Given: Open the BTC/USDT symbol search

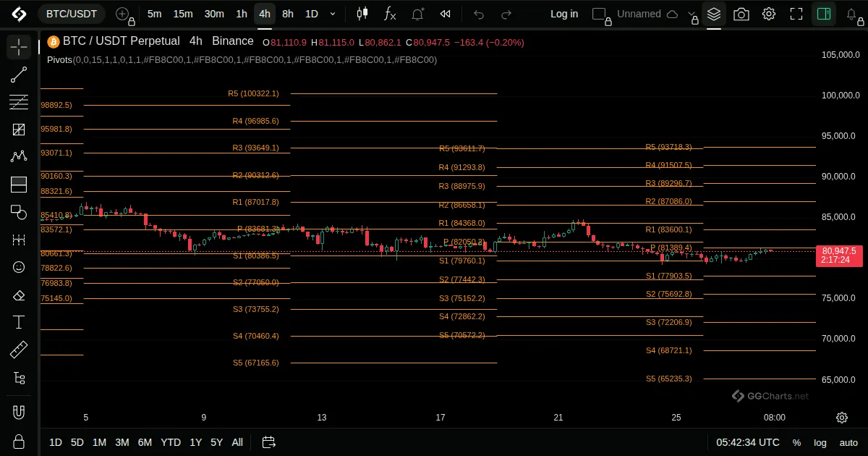Looking at the screenshot, I should (72, 14).
